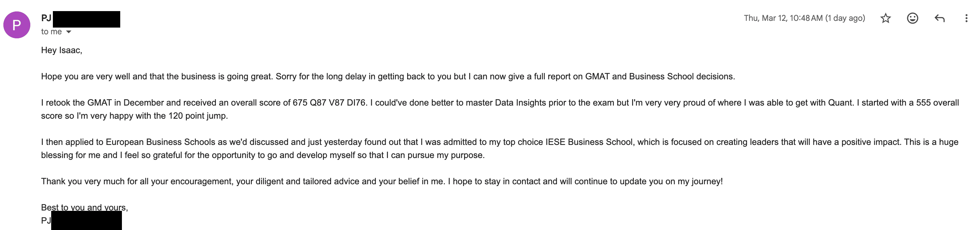Expand recipient details arrow beside "to me"
The height and width of the screenshot is (230, 980).
point(69,32)
